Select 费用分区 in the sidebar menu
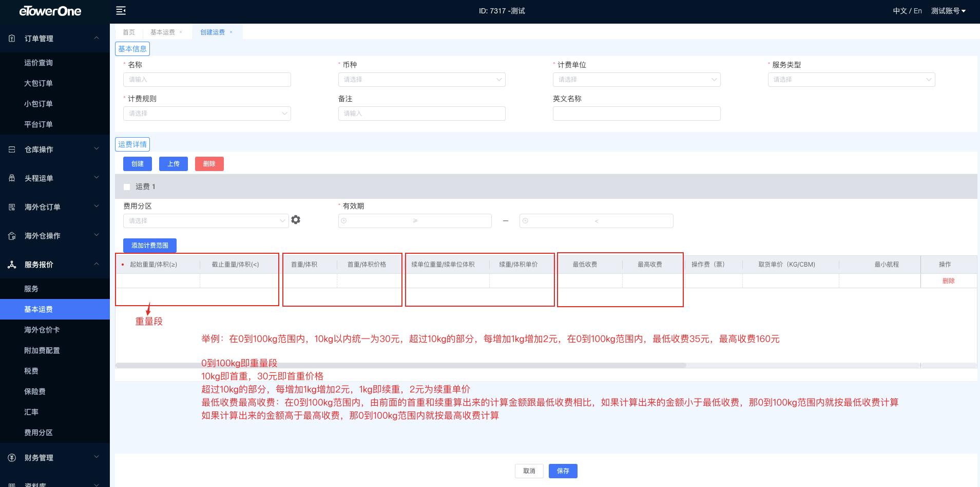The image size is (980, 487). (39, 433)
